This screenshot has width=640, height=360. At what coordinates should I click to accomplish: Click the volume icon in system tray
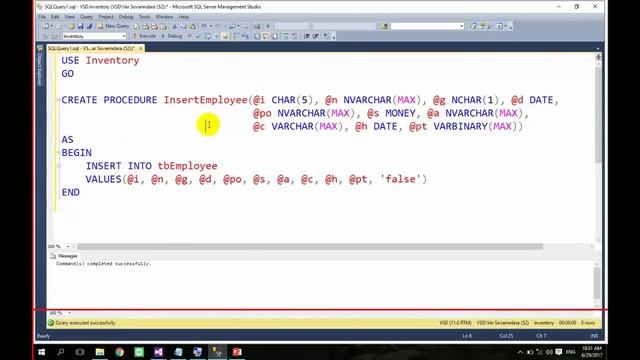click(x=549, y=352)
